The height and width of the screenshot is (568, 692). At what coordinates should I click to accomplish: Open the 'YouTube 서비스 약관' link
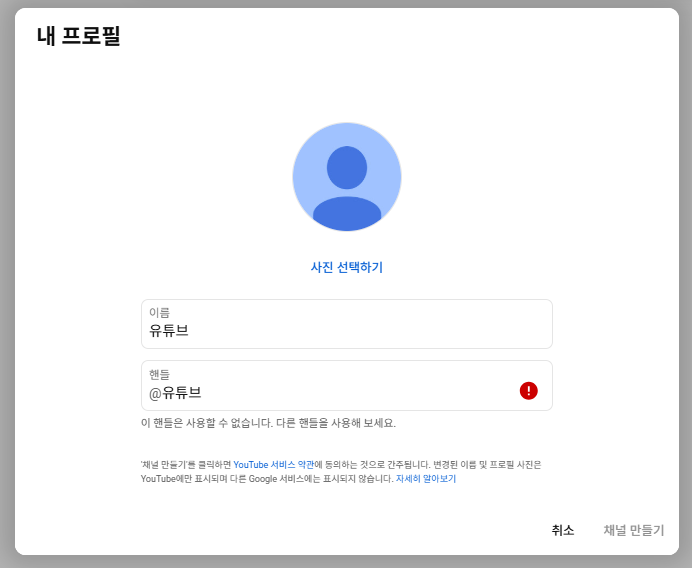point(274,465)
